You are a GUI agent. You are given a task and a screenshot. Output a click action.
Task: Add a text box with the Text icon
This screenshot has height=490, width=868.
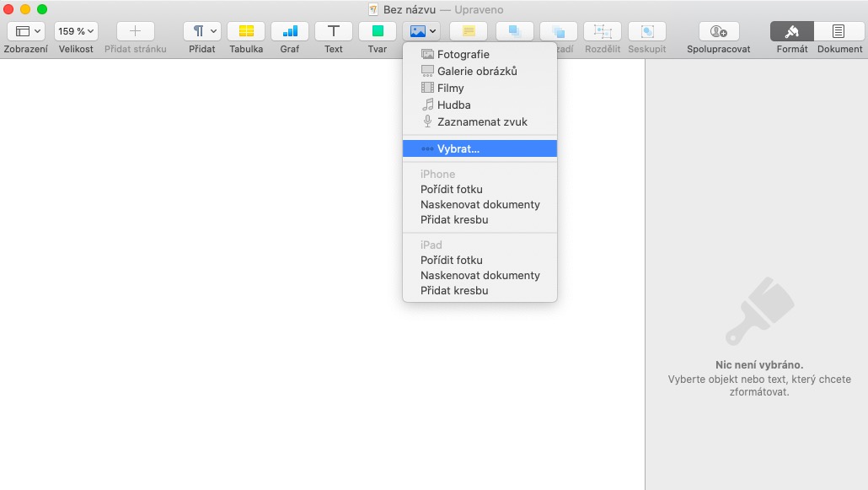[333, 31]
